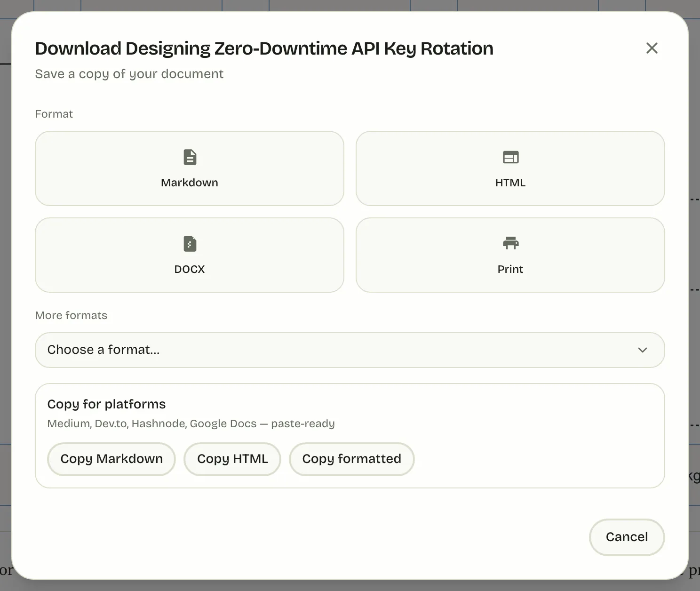The width and height of the screenshot is (700, 591).
Task: Select the Print label
Action: [x=510, y=269]
